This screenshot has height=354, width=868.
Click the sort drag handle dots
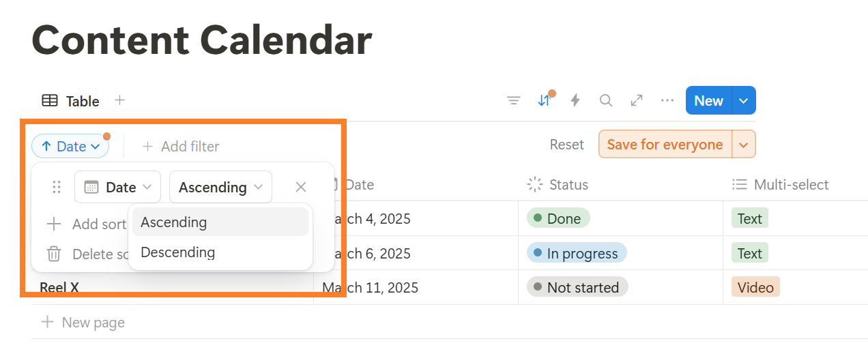(57, 187)
